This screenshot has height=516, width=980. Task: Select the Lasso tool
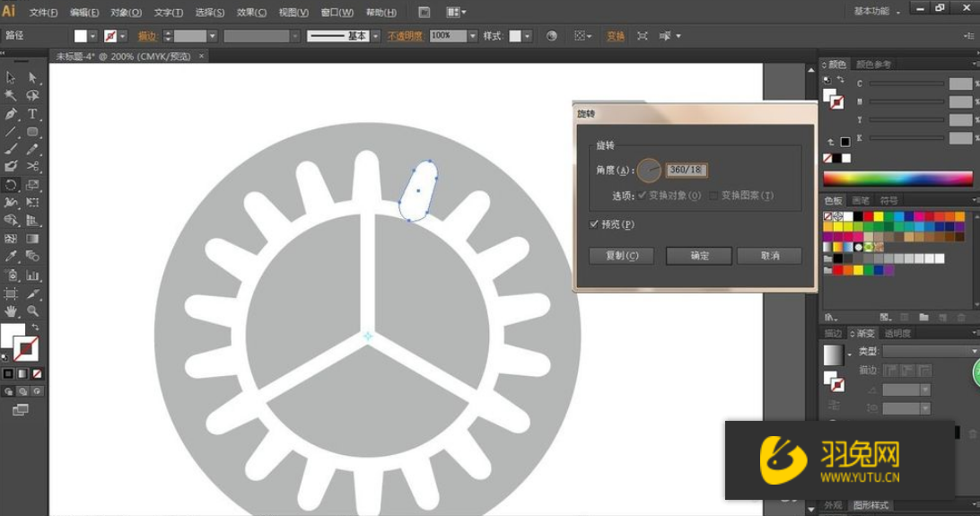[x=32, y=95]
